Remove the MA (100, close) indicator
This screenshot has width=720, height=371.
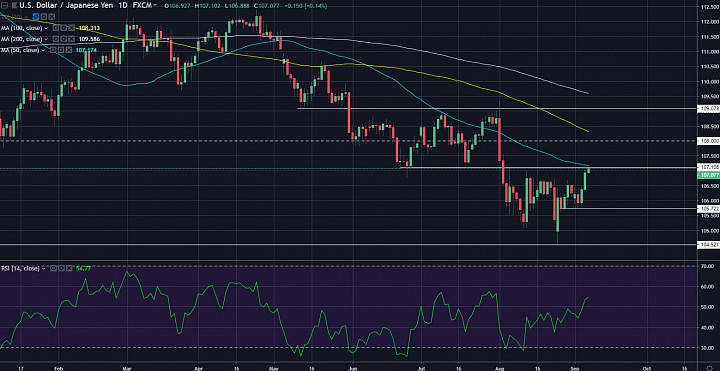(72, 28)
